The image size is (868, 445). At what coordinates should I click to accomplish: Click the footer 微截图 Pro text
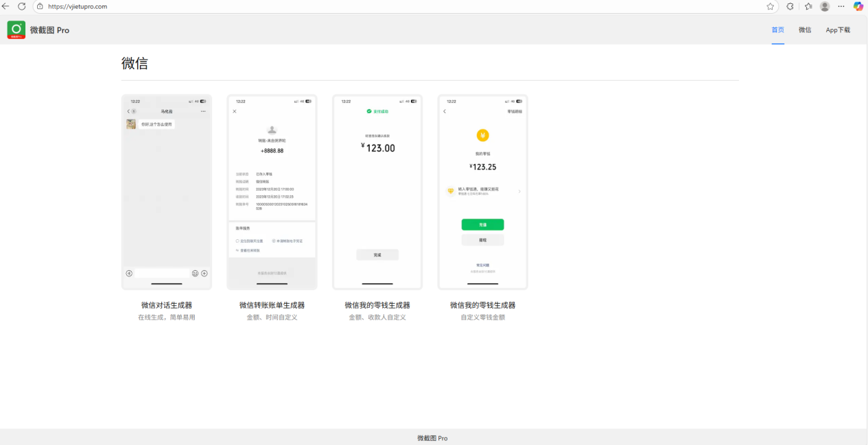point(432,438)
